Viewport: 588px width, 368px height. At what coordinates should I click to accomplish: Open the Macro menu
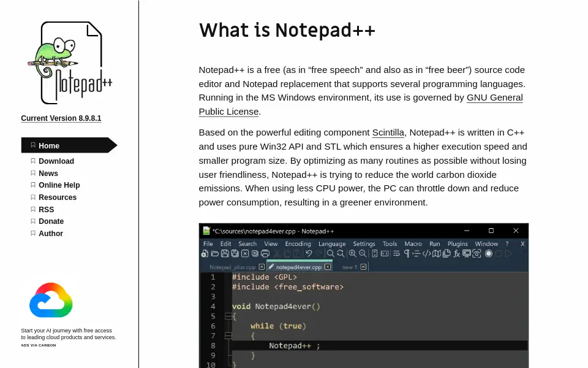[413, 243]
